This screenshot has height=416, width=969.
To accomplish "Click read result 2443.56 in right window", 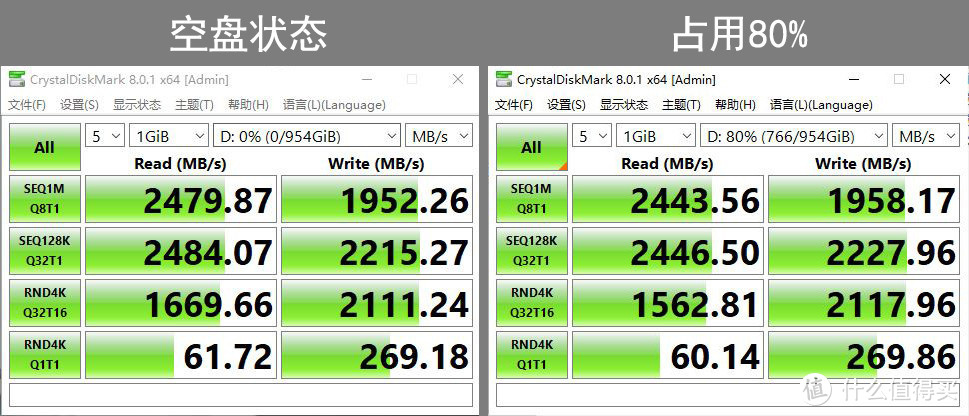I will pos(667,199).
